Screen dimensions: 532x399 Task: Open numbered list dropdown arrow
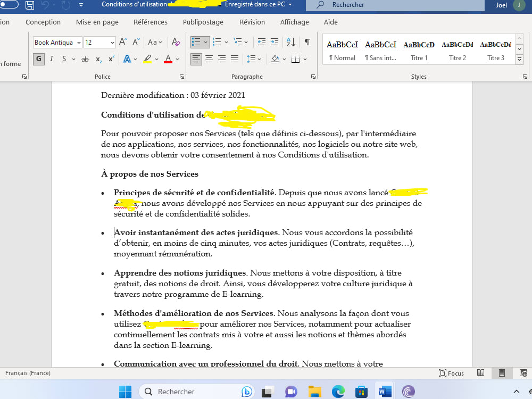pos(226,43)
